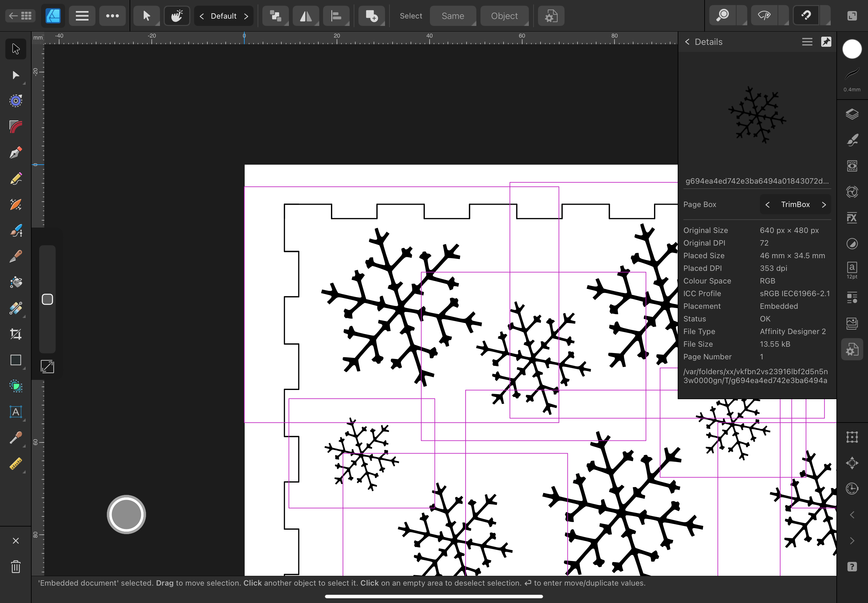
Task: Switch Page Box to next option
Action: click(x=824, y=204)
